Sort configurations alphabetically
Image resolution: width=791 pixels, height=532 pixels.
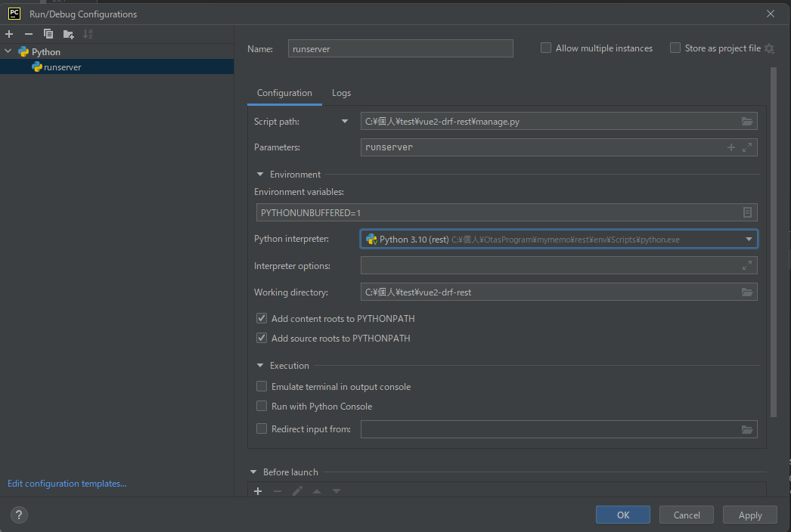[x=88, y=34]
